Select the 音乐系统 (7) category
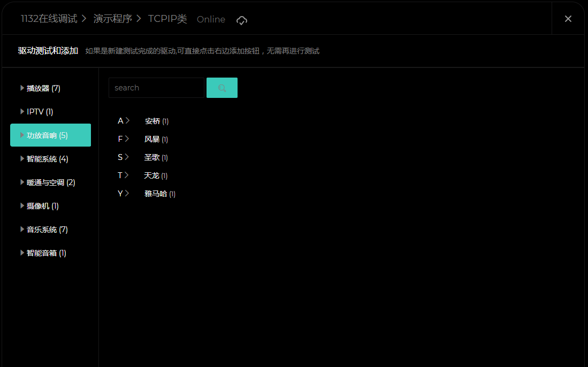The image size is (588, 367). point(51,230)
